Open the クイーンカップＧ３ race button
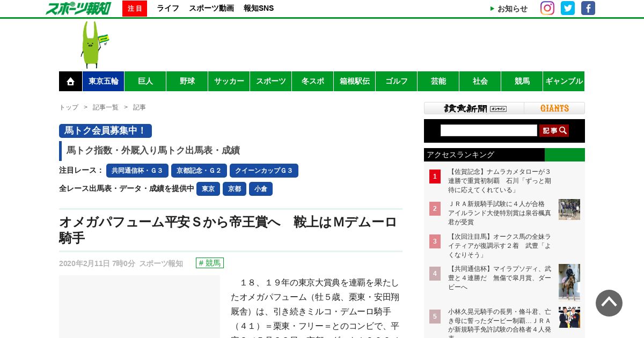Image resolution: width=644 pixels, height=338 pixels. click(x=264, y=171)
